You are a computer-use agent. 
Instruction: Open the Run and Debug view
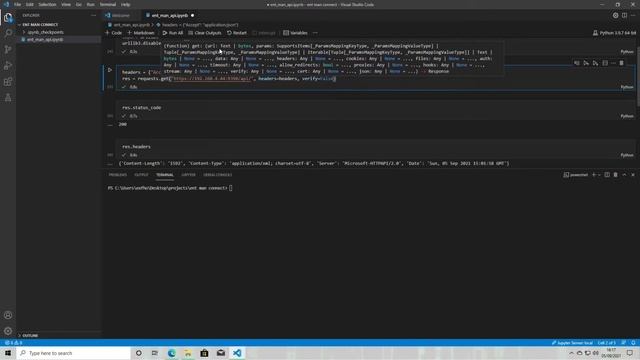coord(8,65)
